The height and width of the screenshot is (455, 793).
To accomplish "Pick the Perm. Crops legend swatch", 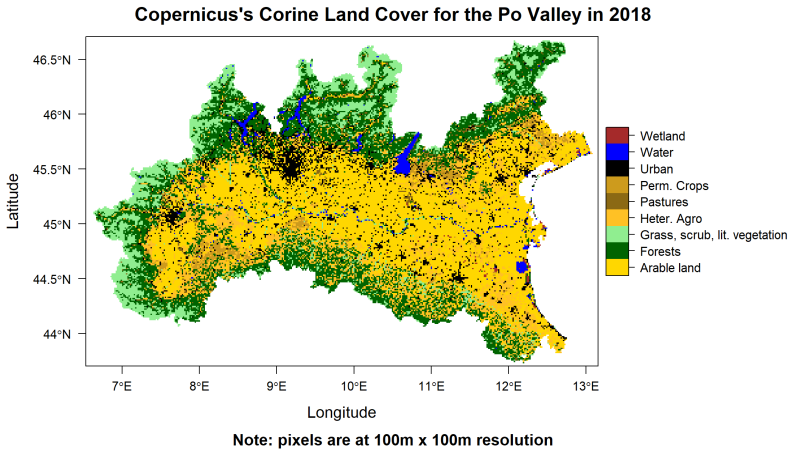I will click(x=617, y=185).
